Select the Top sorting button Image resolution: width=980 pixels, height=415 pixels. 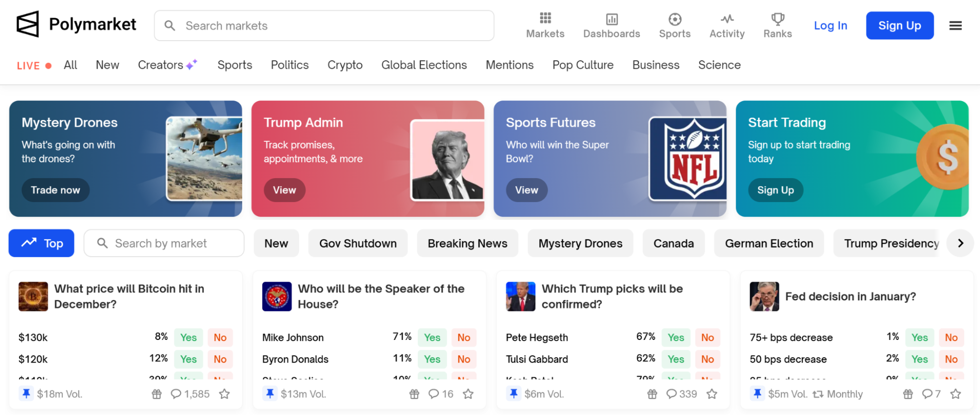click(x=42, y=243)
